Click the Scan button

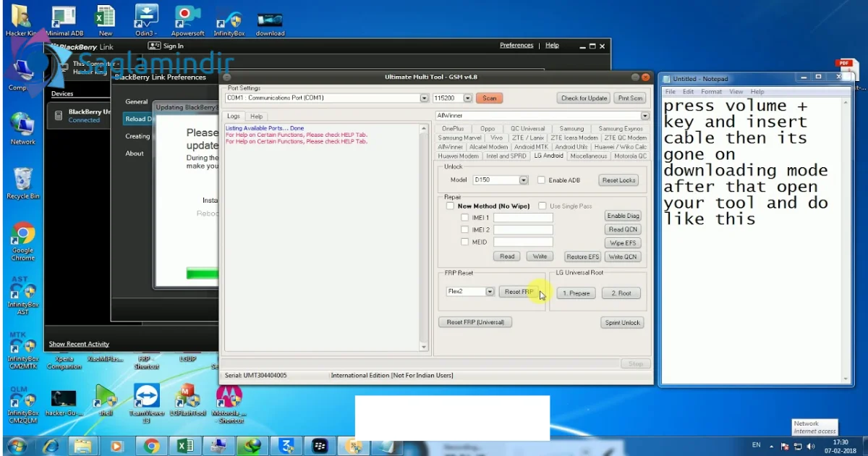pyautogui.click(x=490, y=98)
